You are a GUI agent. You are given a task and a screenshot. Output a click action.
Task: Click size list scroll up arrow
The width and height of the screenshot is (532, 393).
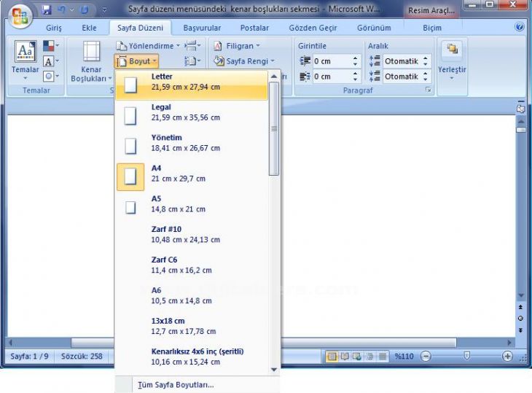pyautogui.click(x=274, y=77)
